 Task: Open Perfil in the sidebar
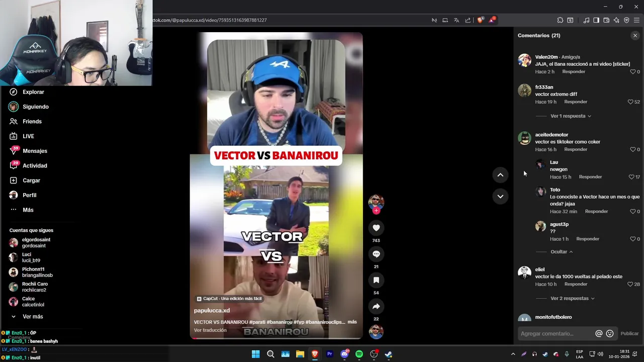[x=29, y=195]
